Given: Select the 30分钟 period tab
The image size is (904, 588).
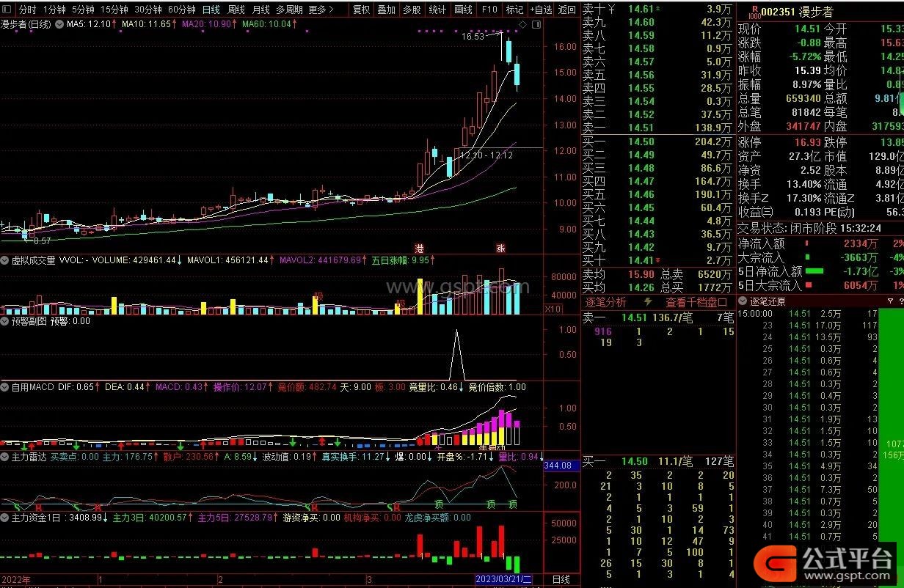Looking at the screenshot, I should pyautogui.click(x=148, y=10).
